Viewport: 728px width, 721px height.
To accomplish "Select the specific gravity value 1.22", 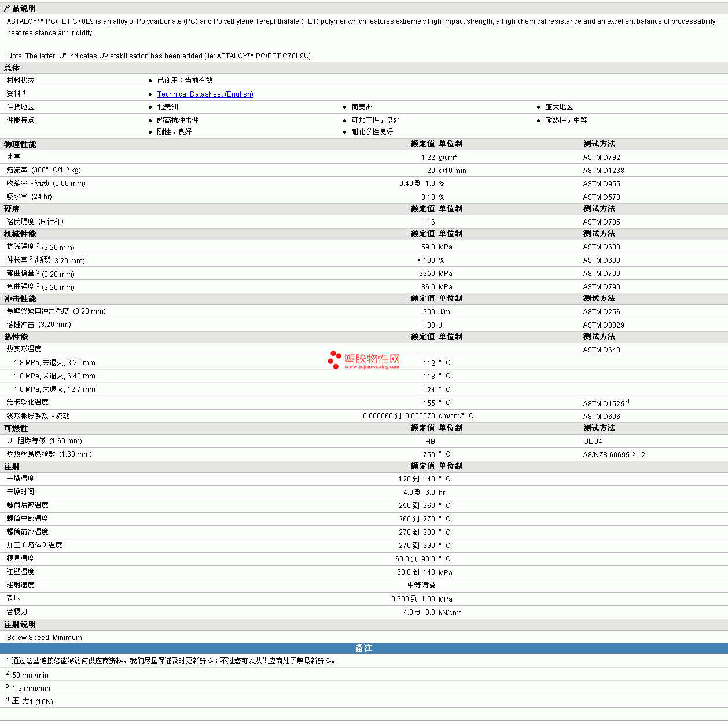I will pos(428,157).
